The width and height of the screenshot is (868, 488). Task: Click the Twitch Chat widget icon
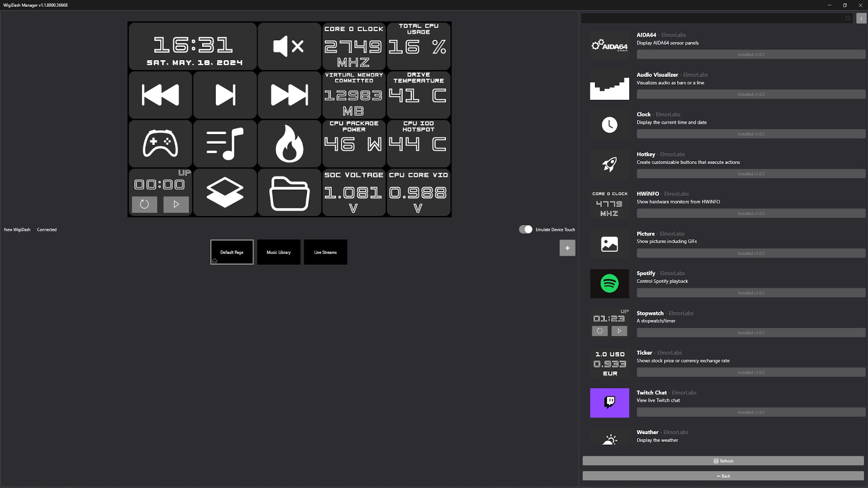click(x=609, y=403)
